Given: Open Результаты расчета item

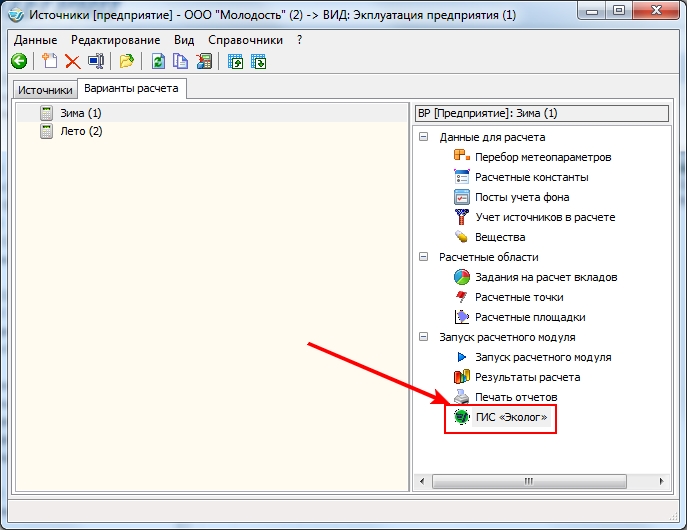Looking at the screenshot, I should (527, 377).
